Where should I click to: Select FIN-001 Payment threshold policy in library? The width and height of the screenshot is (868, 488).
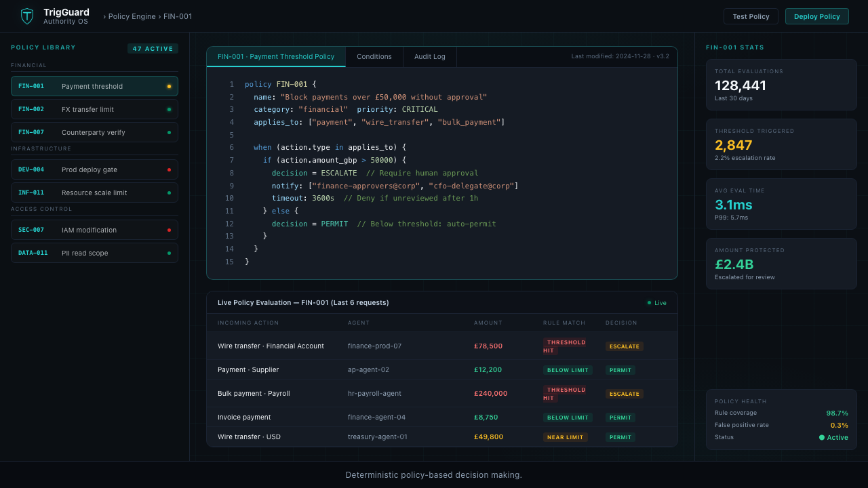coord(94,86)
